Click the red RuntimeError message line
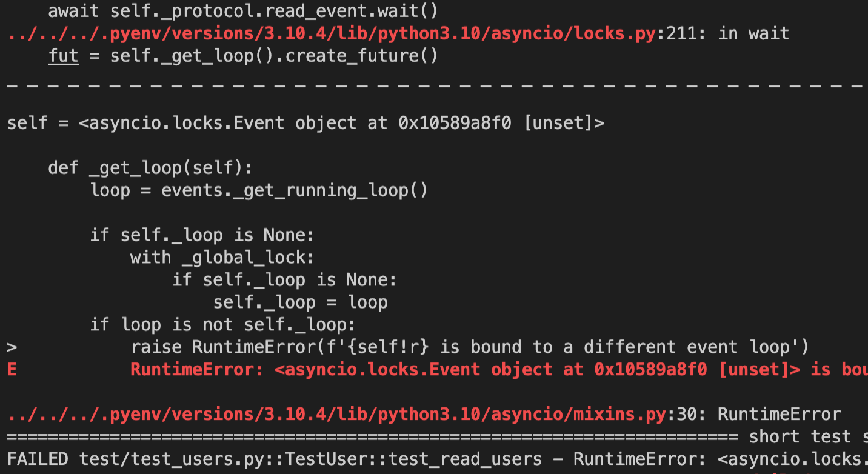The width and height of the screenshot is (868, 474). point(499,370)
